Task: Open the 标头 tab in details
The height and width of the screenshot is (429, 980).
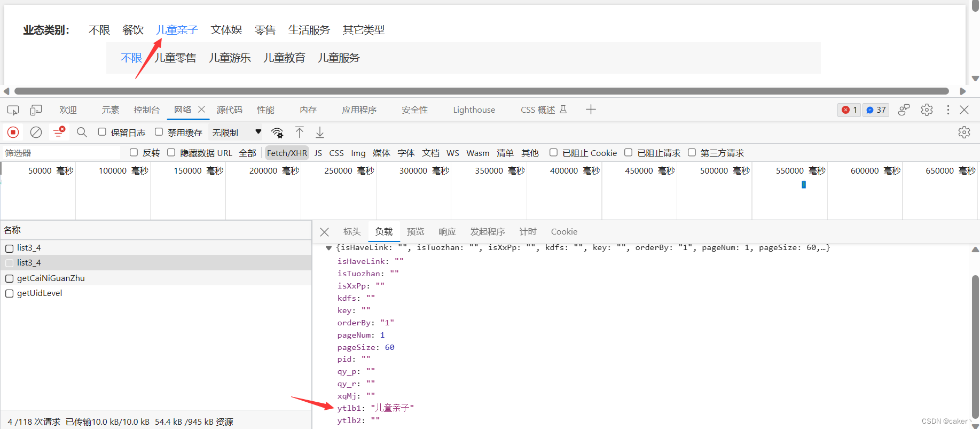Action: [x=352, y=231]
